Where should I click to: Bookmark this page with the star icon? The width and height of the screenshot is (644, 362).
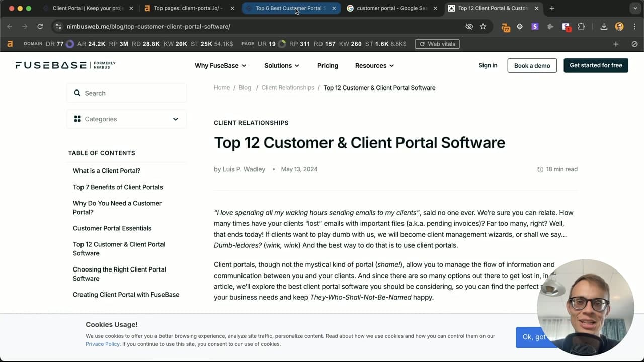(483, 26)
